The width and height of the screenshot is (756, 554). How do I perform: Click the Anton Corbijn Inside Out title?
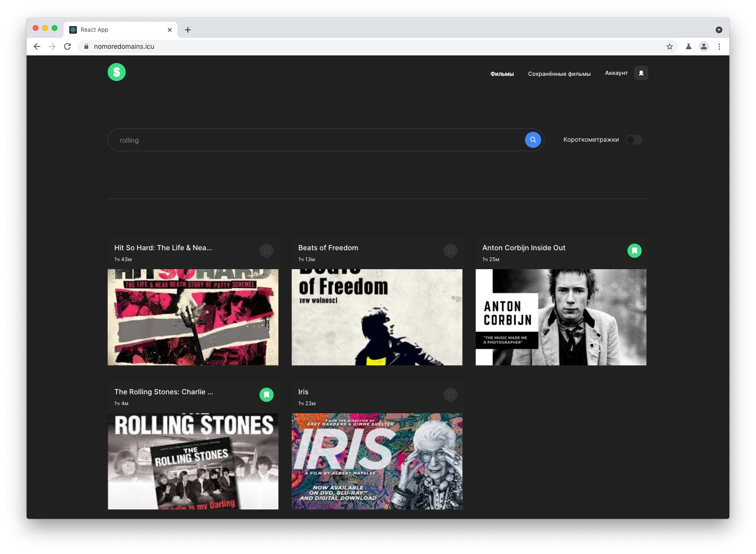click(x=524, y=248)
